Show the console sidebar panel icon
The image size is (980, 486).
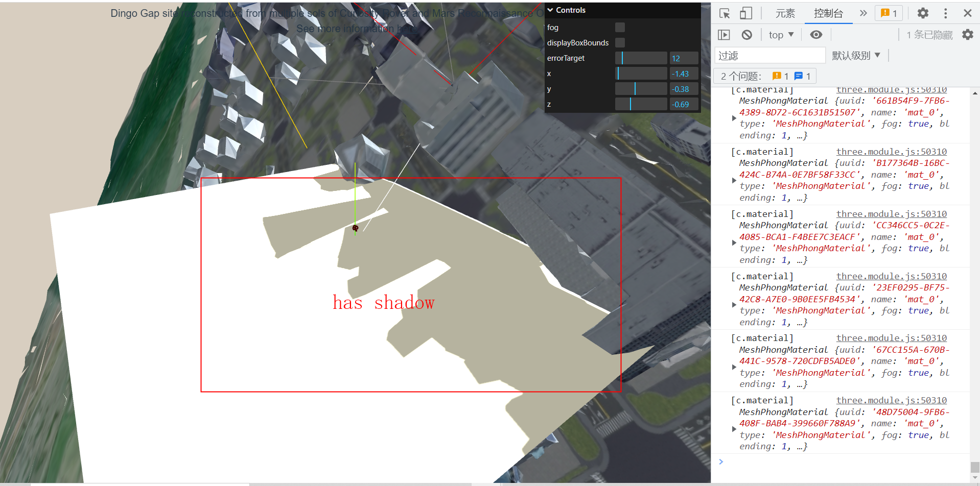(x=724, y=34)
